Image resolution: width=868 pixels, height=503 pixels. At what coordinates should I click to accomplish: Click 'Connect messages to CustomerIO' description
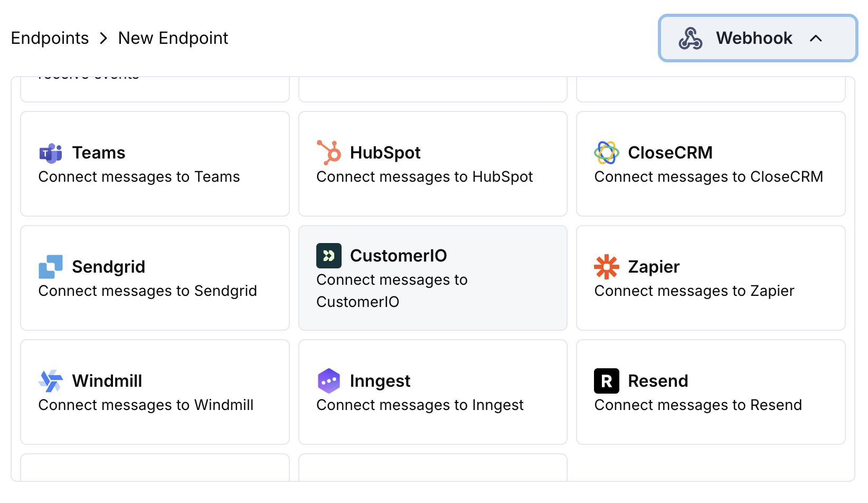tap(392, 291)
